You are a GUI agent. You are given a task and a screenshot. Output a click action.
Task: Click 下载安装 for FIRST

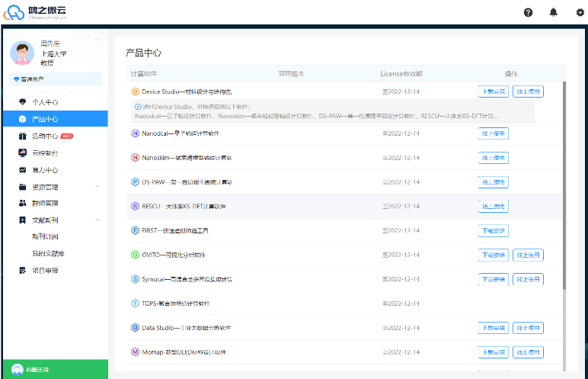pos(493,230)
